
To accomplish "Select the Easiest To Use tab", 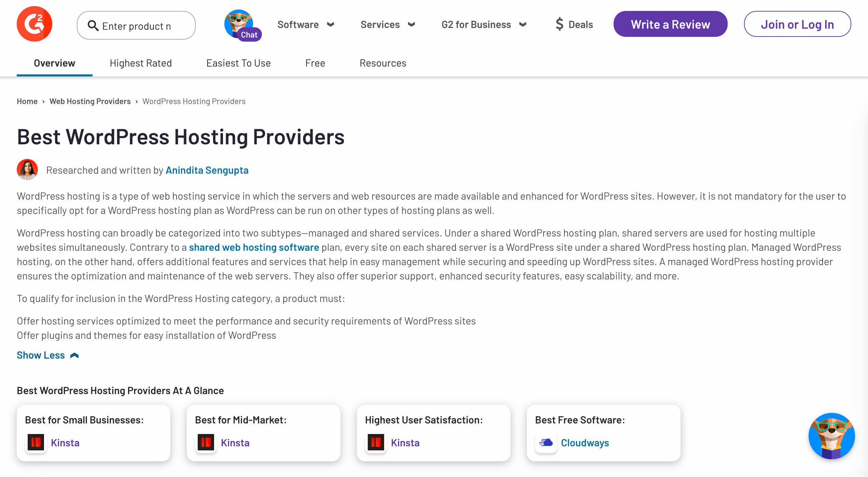I will 238,63.
